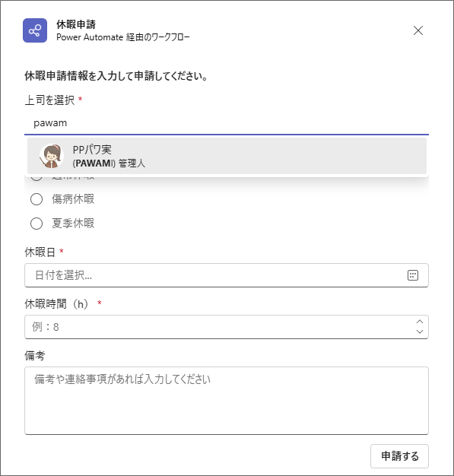Click the 休暇日 field label
Image resolution: width=454 pixels, height=476 pixels.
pos(40,252)
